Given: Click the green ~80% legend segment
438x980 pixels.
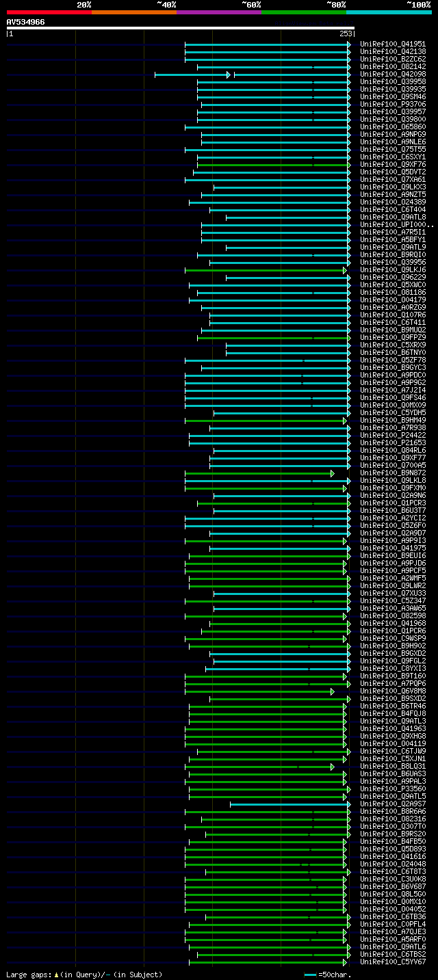Looking at the screenshot, I should [x=304, y=12].
